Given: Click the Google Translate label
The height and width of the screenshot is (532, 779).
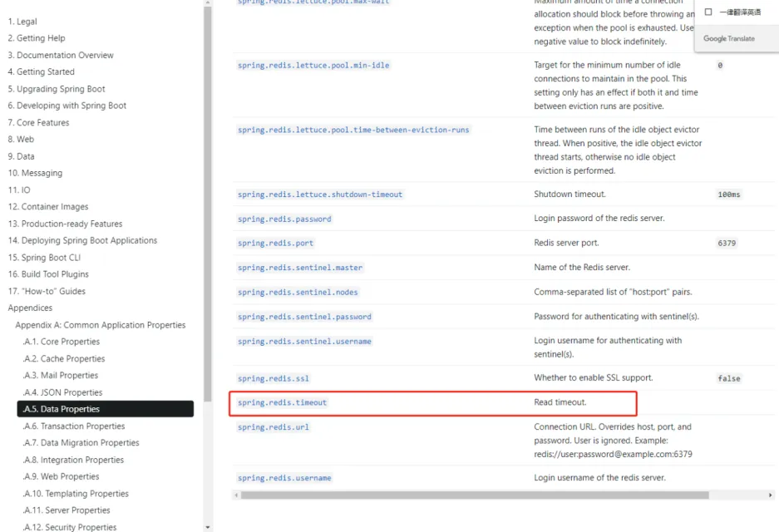Looking at the screenshot, I should tap(729, 39).
